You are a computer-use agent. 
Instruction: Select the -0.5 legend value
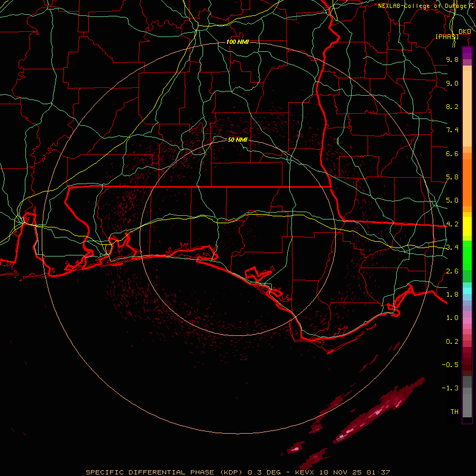tap(450, 365)
